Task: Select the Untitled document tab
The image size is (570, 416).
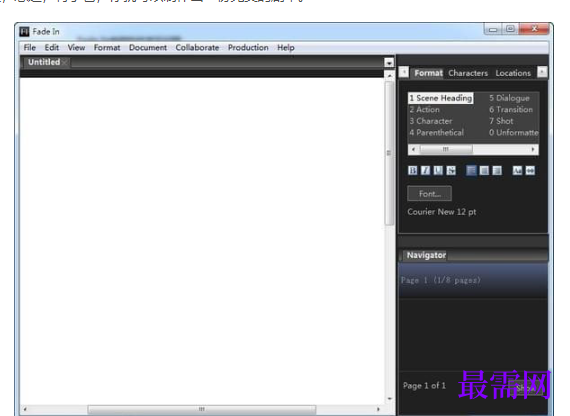Action: click(x=44, y=62)
